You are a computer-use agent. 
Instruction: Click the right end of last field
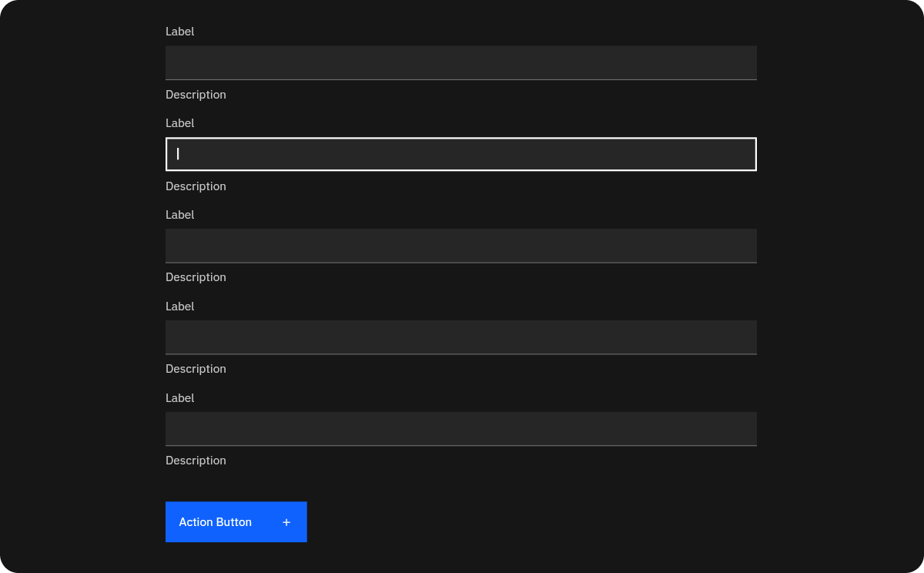[743, 429]
